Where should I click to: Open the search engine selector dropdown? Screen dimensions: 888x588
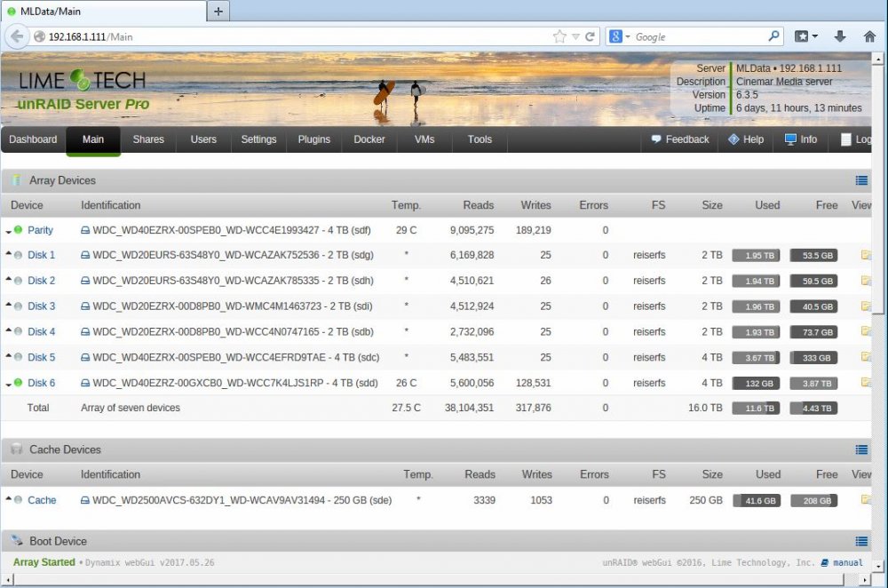tap(620, 36)
